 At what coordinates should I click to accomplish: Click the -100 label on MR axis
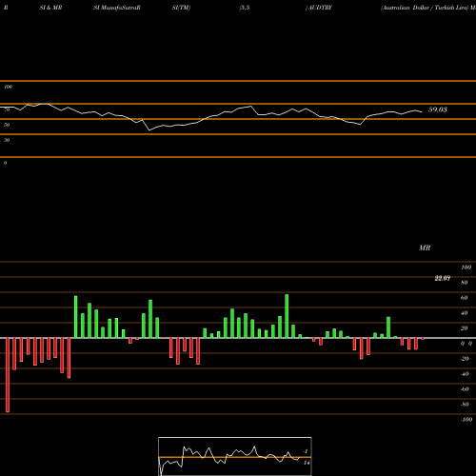(x=466, y=420)
